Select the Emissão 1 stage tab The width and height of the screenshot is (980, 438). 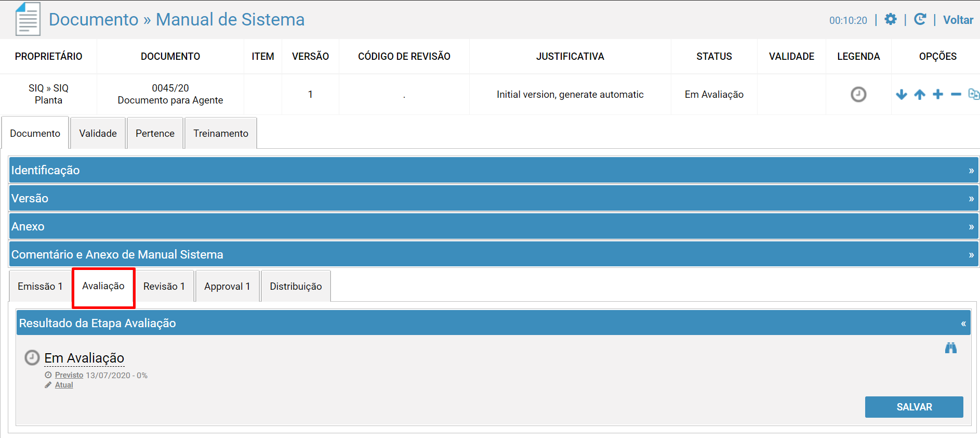click(x=40, y=286)
